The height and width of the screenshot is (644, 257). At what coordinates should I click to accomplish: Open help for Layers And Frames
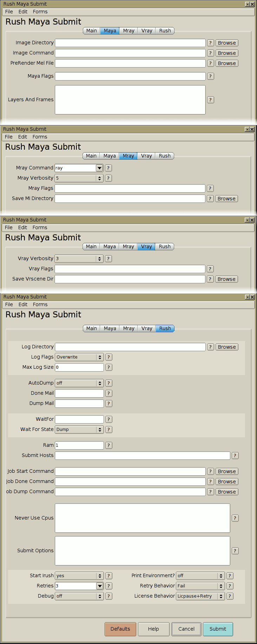coord(210,100)
